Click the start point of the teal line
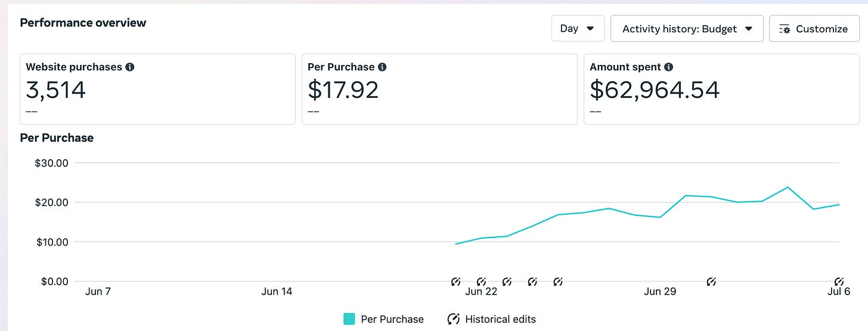 tap(456, 244)
